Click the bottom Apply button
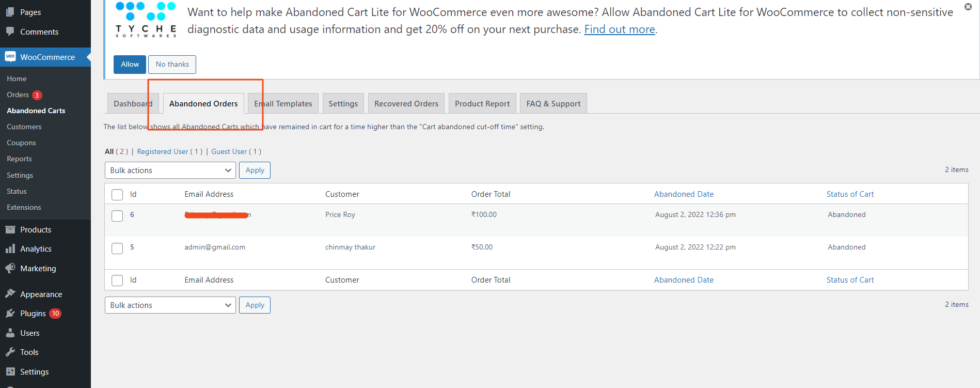 click(x=255, y=305)
